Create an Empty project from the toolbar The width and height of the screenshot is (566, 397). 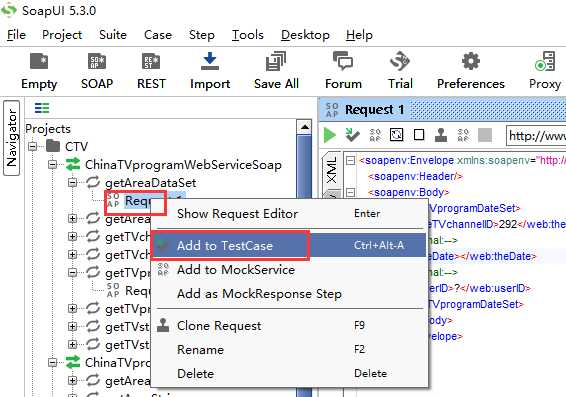(39, 71)
